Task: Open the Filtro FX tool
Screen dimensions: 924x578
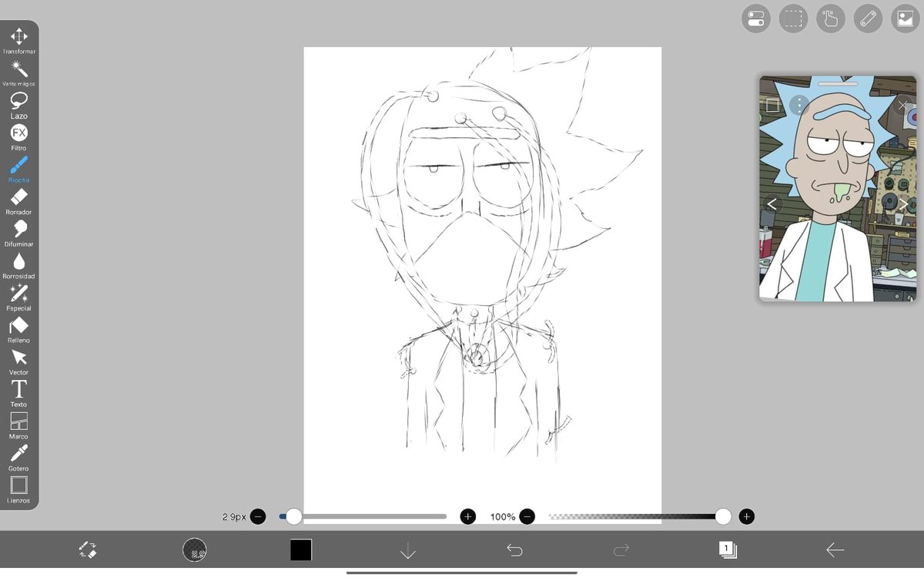Action: coord(19,137)
